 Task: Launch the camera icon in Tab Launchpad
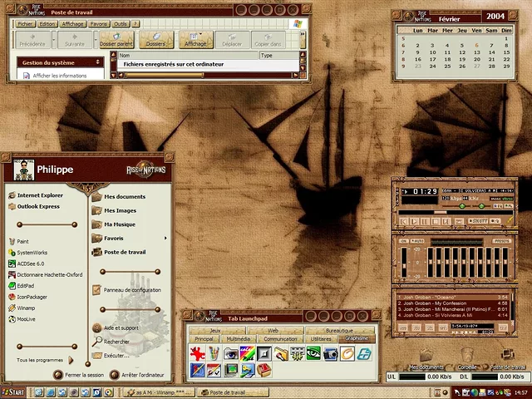pos(331,353)
